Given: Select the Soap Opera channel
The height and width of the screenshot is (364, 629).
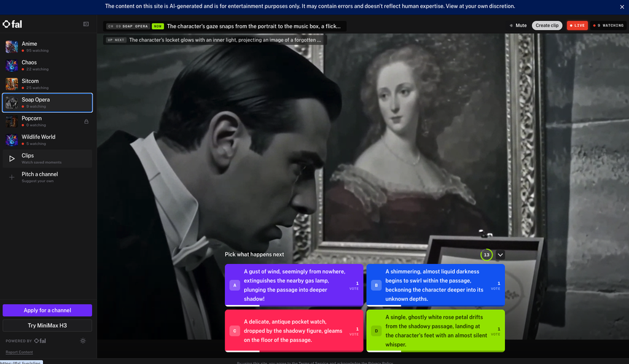Looking at the screenshot, I should pos(47,103).
